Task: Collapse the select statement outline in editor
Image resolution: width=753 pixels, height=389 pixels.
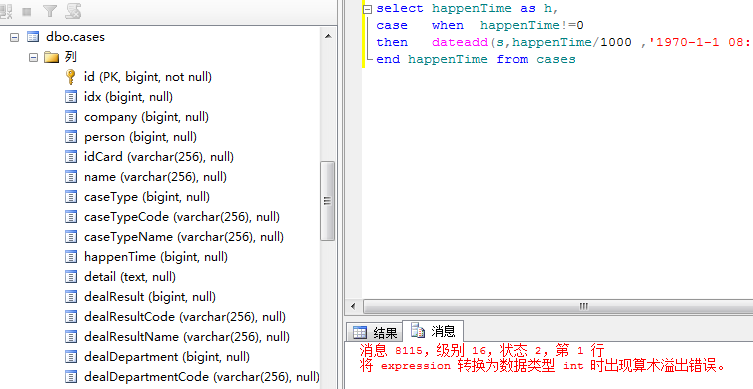Action: pos(367,9)
